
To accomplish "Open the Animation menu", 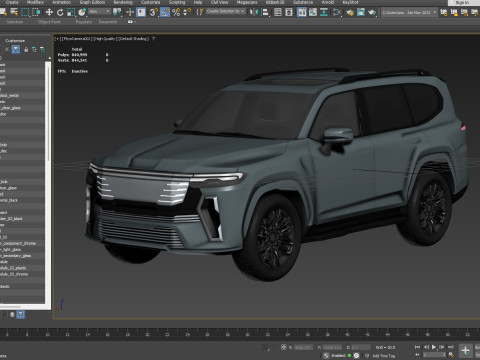I will point(62,2).
